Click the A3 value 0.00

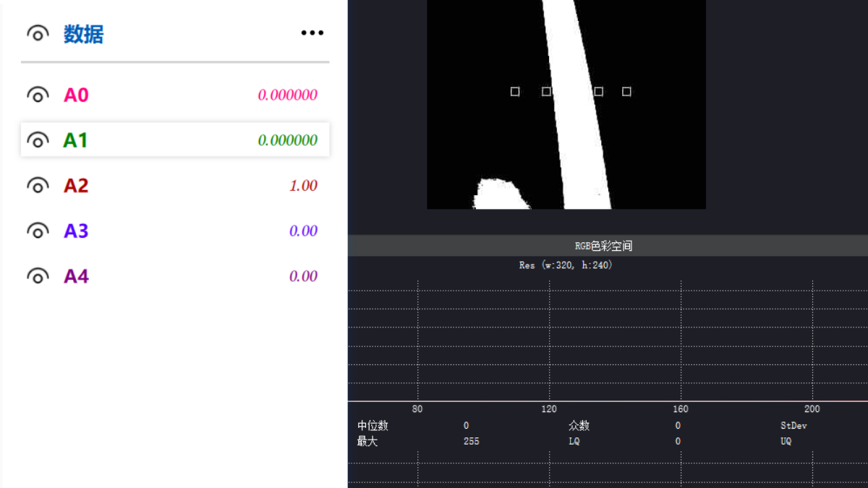pos(304,231)
